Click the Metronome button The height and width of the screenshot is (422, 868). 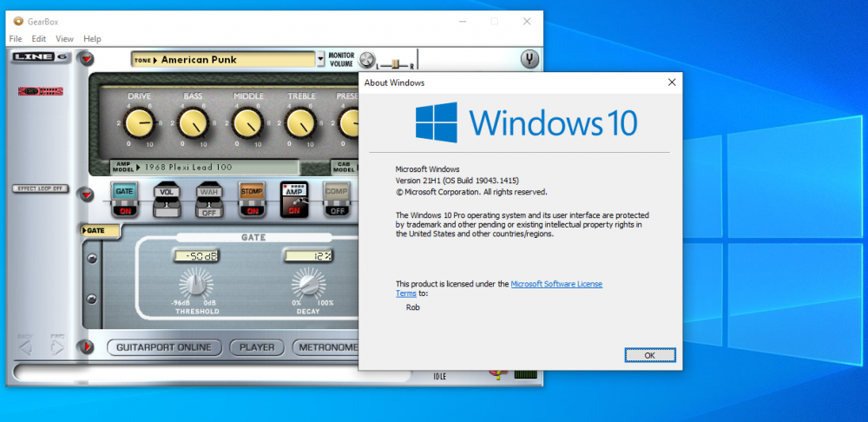pos(325,347)
